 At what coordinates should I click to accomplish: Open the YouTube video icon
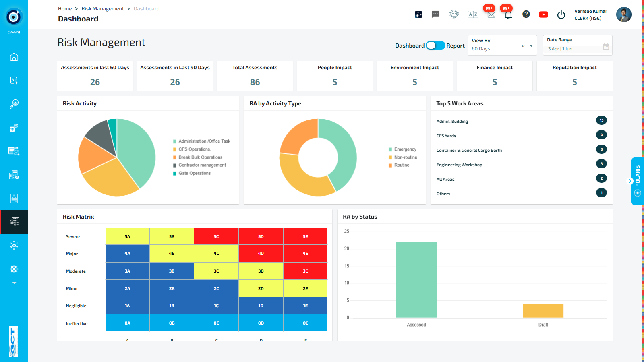click(x=543, y=14)
